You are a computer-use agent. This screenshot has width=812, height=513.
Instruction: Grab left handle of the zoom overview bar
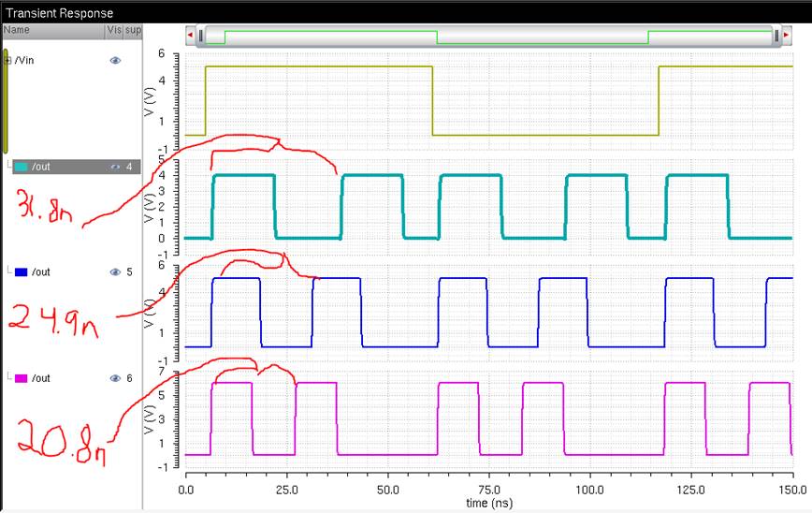[x=201, y=36]
